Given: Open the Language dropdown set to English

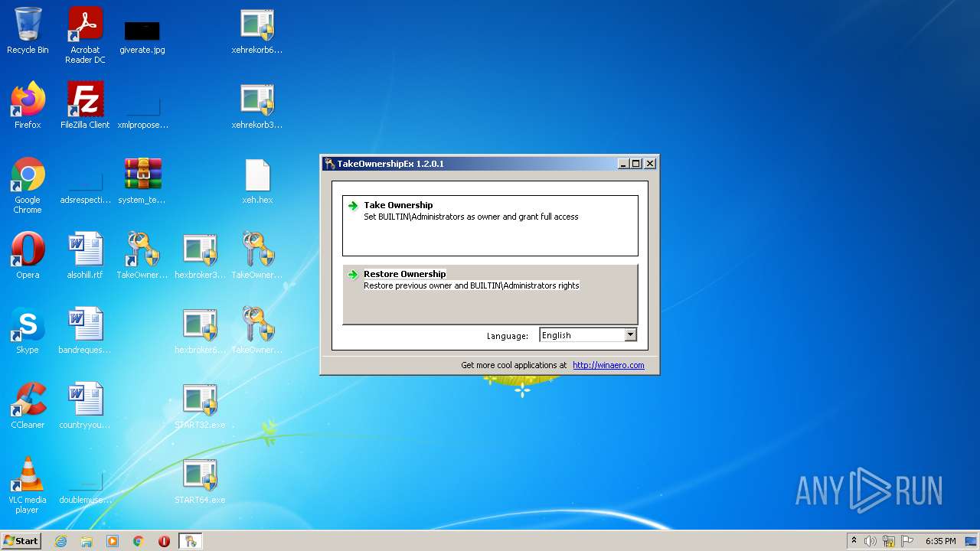Looking at the screenshot, I should pyautogui.click(x=588, y=335).
